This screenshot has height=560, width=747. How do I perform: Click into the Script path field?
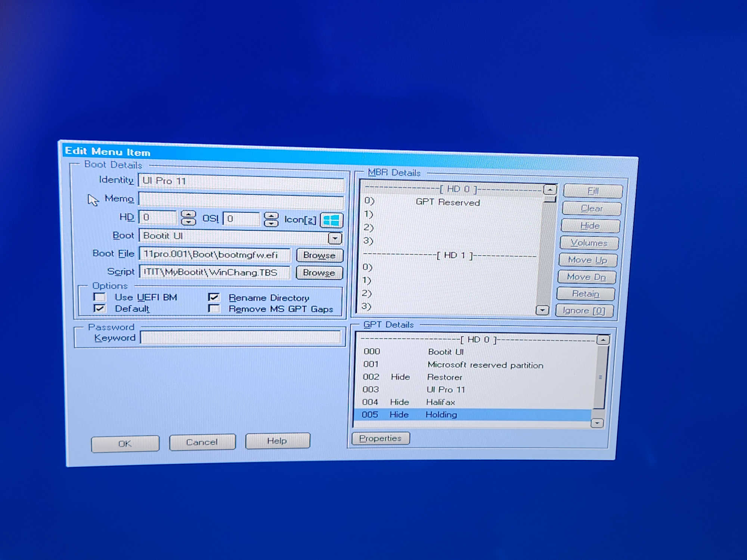click(215, 272)
